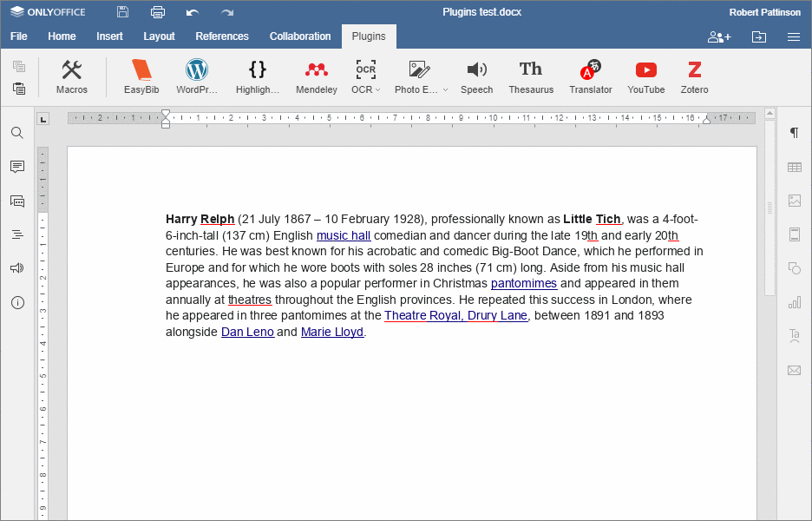The height and width of the screenshot is (521, 812).
Task: Click the Save icon in title bar
Action: tap(122, 12)
